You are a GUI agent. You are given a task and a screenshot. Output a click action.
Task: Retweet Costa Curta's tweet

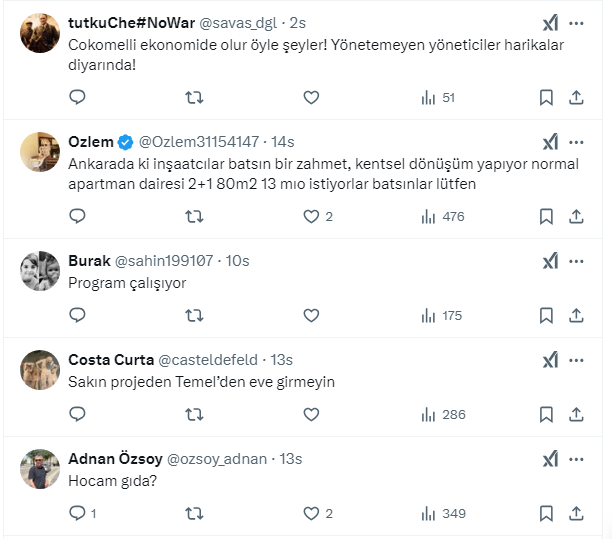[x=195, y=414]
